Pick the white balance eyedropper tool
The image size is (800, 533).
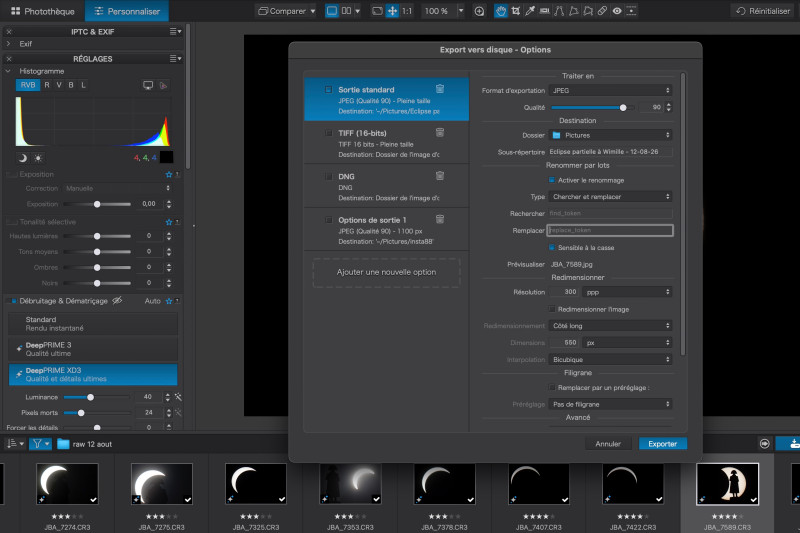click(530, 11)
